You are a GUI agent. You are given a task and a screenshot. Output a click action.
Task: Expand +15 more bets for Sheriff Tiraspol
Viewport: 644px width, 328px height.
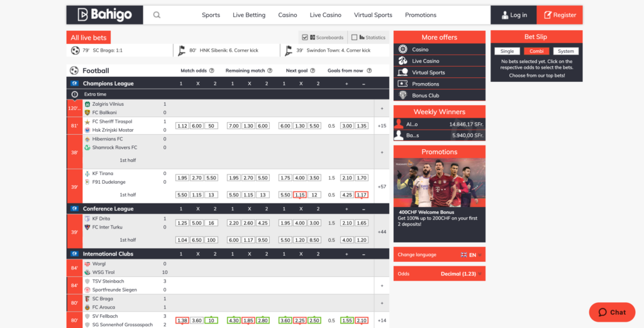point(382,126)
